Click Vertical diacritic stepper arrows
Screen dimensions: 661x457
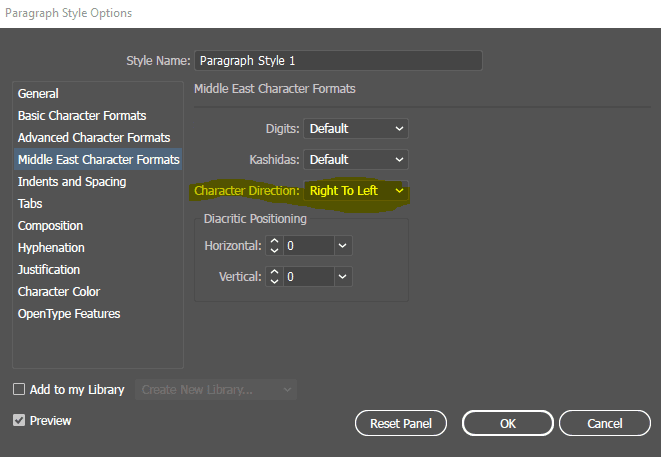[x=275, y=276]
